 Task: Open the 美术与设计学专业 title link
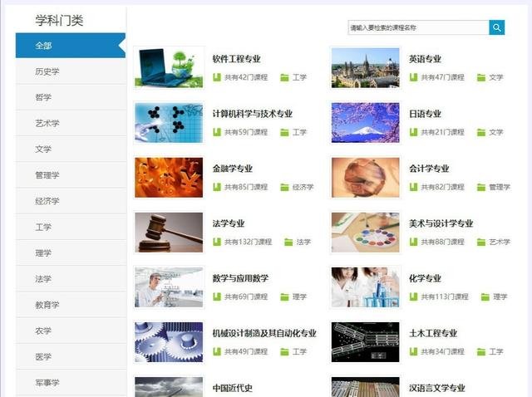click(x=441, y=223)
